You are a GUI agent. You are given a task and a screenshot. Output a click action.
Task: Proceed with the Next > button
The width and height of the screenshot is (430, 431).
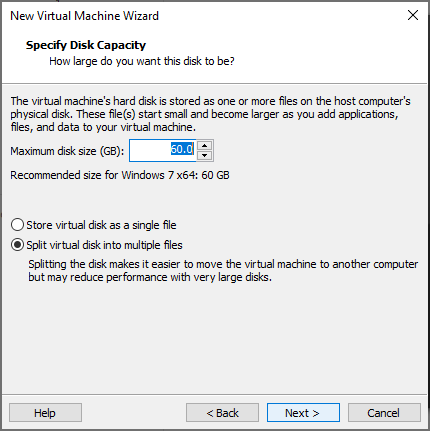click(x=303, y=413)
